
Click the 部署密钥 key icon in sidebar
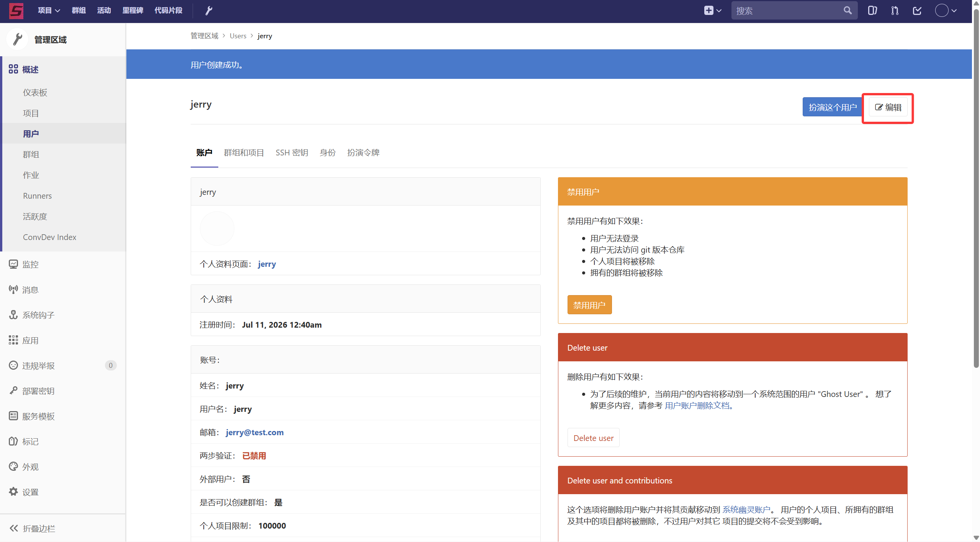coord(13,390)
